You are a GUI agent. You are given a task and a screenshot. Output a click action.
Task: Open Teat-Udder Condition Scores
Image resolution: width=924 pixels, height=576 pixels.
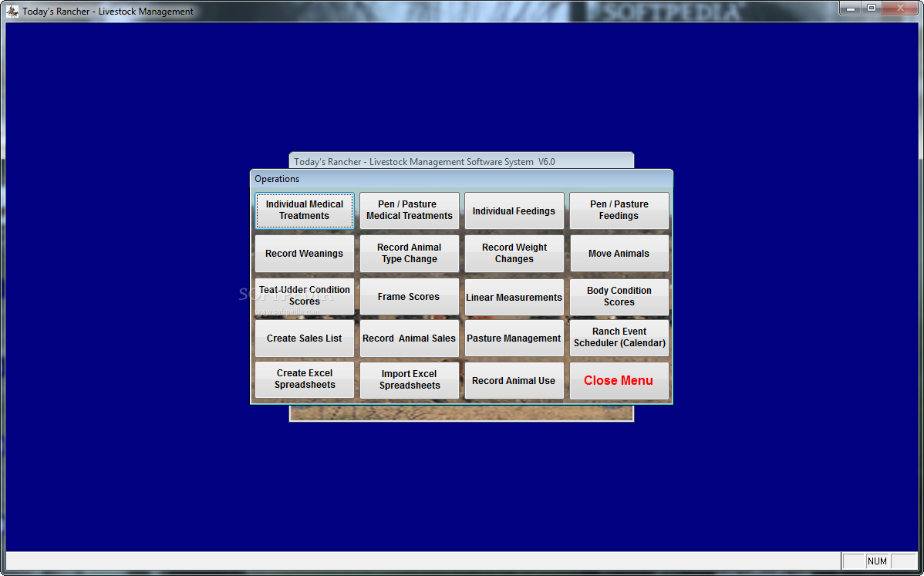pyautogui.click(x=304, y=296)
